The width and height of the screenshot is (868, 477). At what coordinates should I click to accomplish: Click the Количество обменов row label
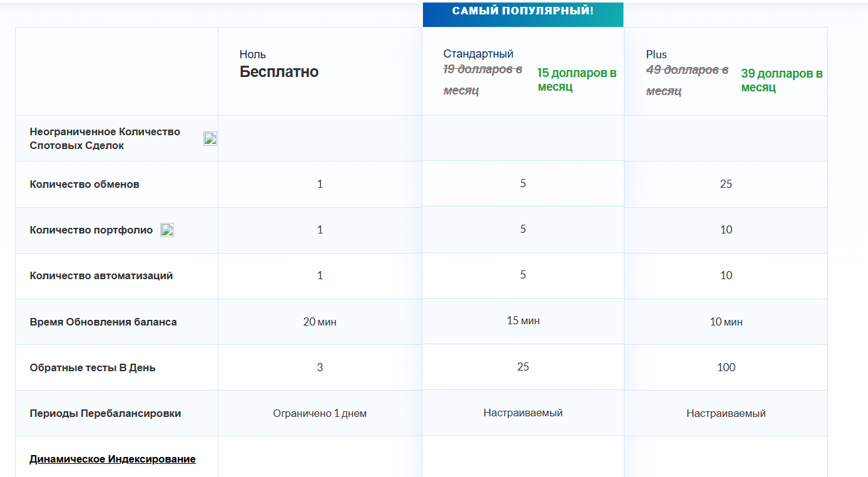pos(84,184)
